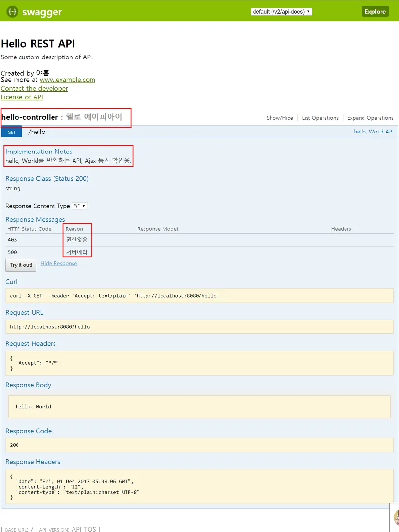
Task: Click the hello, World API summary link
Action: 374,132
